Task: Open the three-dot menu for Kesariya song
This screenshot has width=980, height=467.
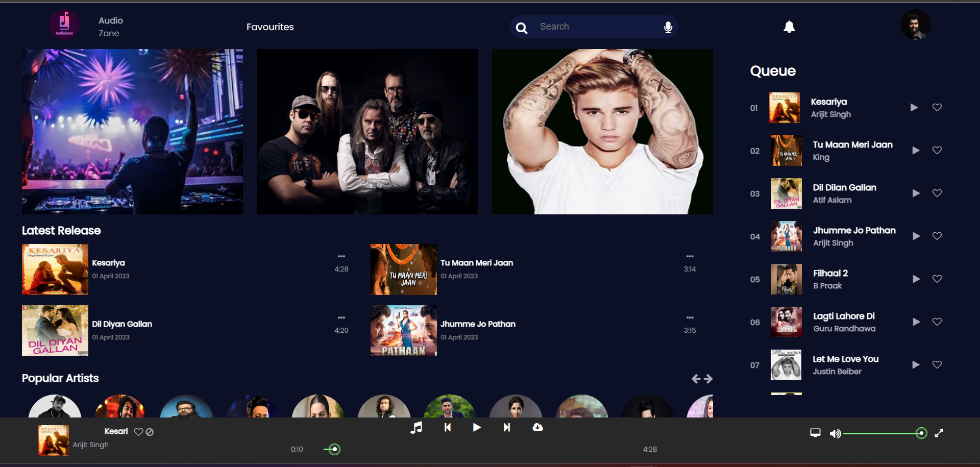Action: [342, 256]
